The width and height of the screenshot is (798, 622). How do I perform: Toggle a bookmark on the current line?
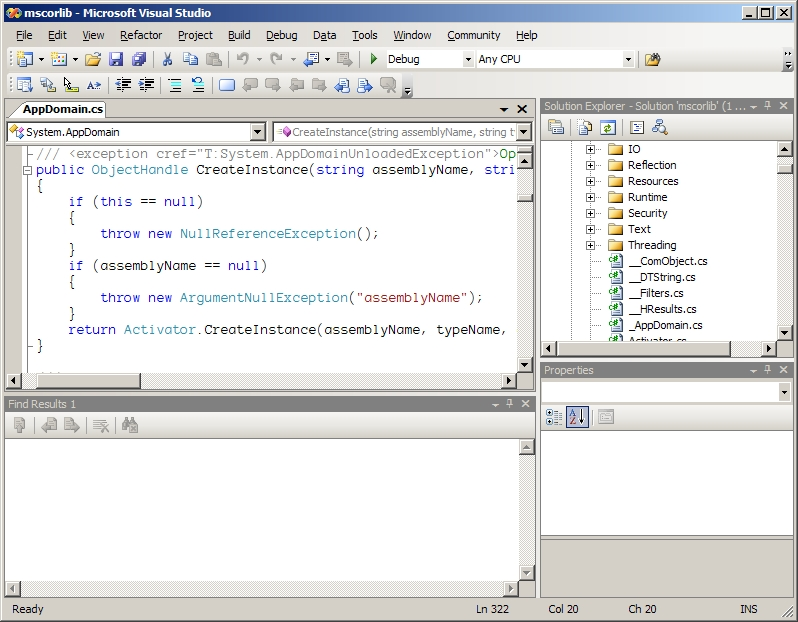coord(226,85)
